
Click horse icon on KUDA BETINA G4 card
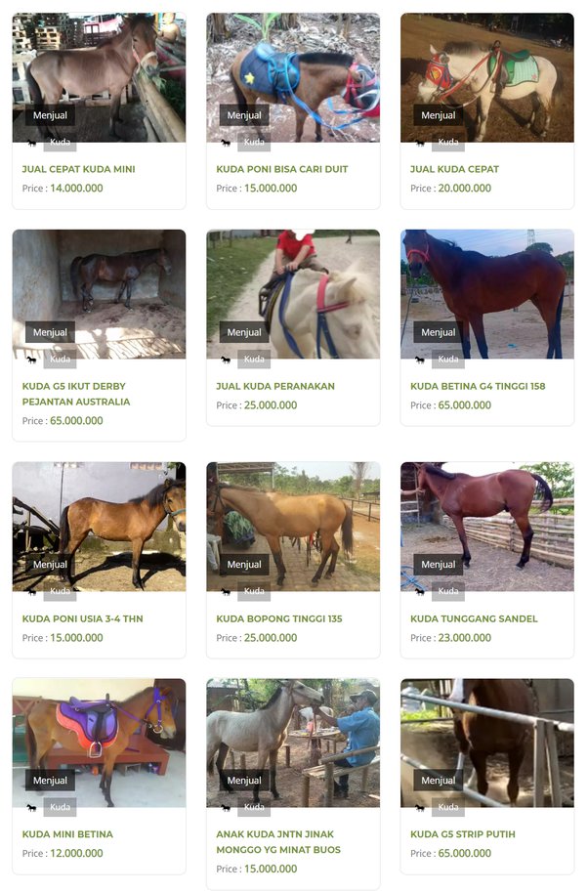click(x=420, y=360)
